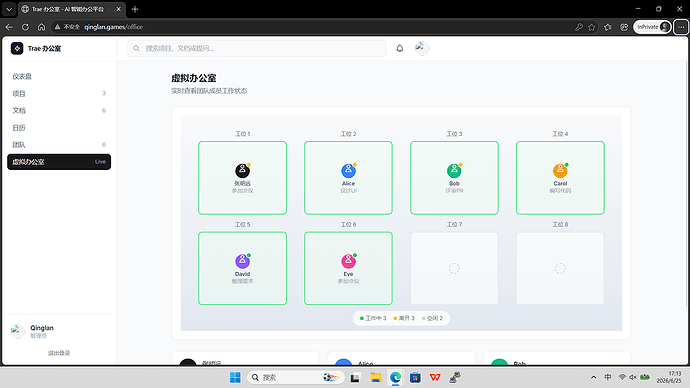690x388 pixels.
Task: Close the Trae 办公室 browser tab
Action: 118,9
